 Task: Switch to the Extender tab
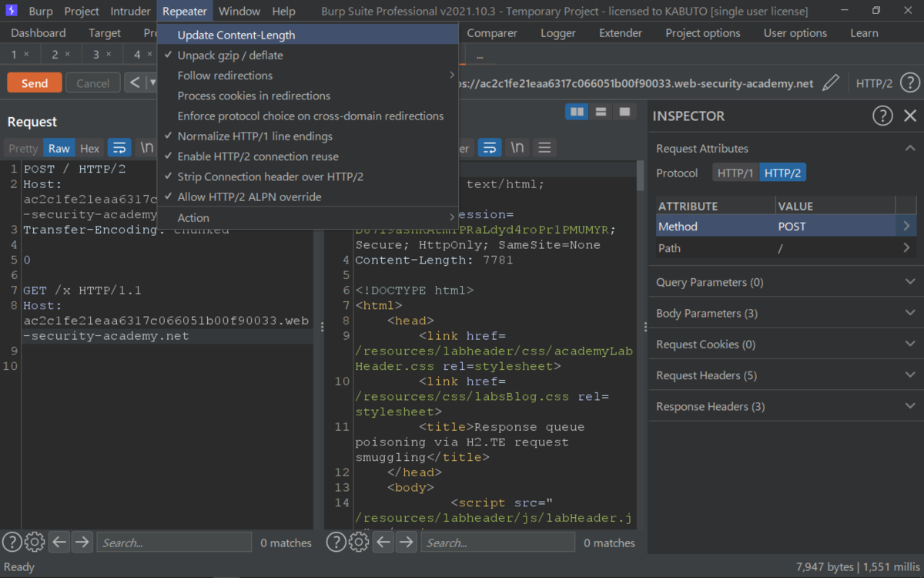point(621,33)
